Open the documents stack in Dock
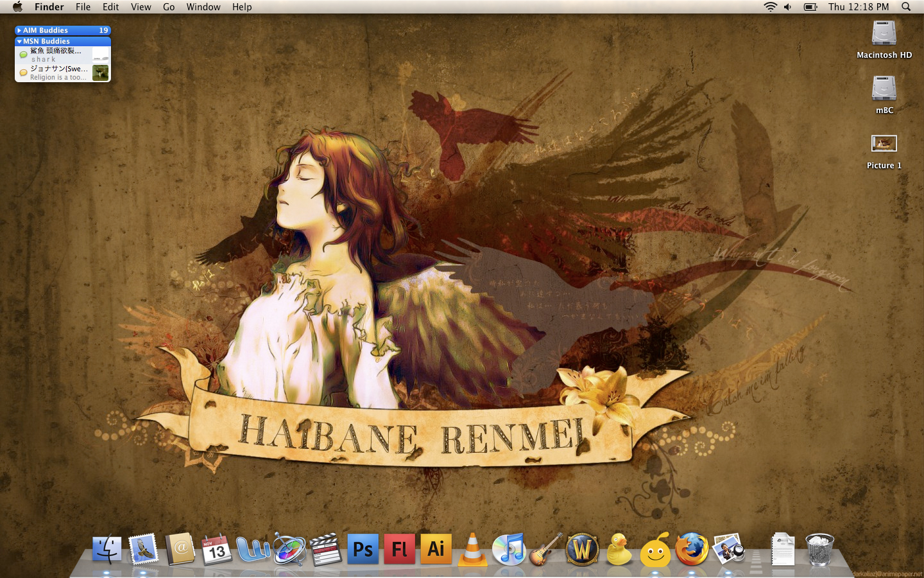Image resolution: width=924 pixels, height=578 pixels. (x=783, y=550)
